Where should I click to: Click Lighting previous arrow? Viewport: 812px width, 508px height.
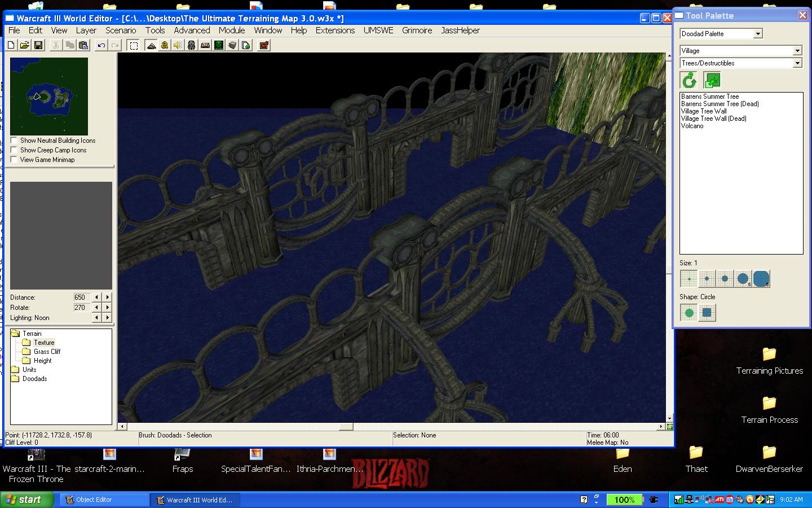tap(96, 318)
